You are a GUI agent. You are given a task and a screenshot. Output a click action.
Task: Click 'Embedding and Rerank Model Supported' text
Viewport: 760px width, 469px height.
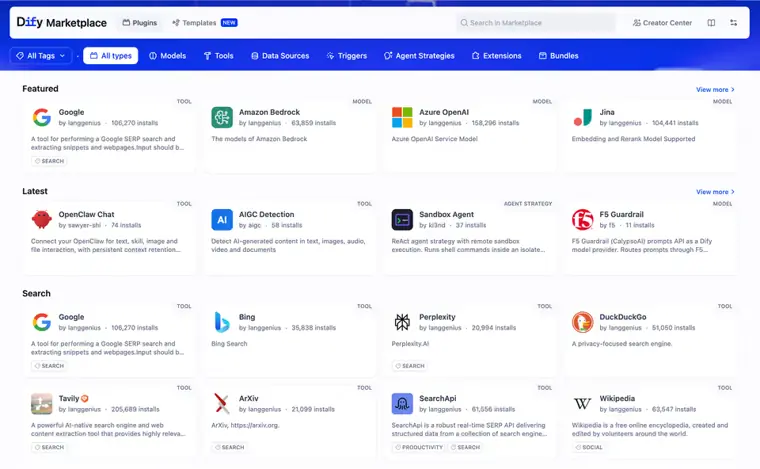pyautogui.click(x=633, y=139)
